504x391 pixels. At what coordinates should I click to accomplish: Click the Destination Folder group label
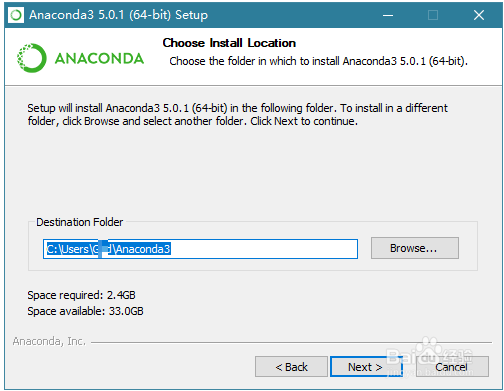pyautogui.click(x=80, y=222)
